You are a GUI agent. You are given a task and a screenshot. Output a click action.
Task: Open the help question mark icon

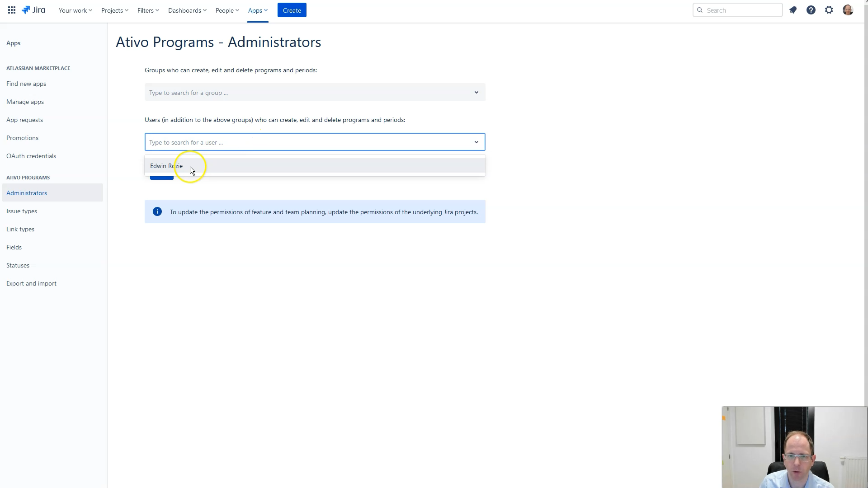click(x=811, y=10)
